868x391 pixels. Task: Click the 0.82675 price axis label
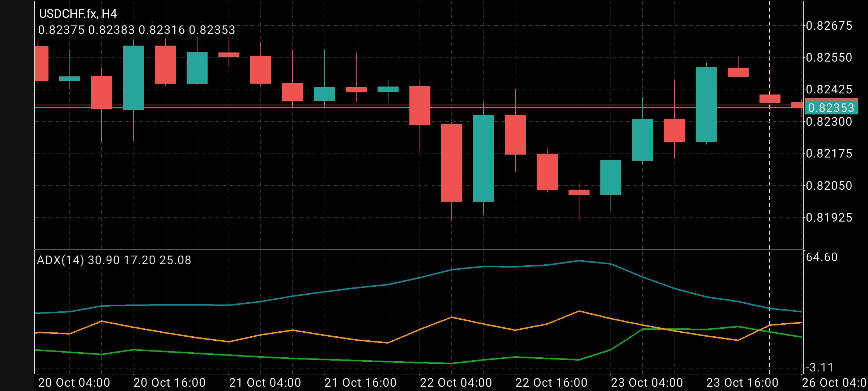[829, 26]
